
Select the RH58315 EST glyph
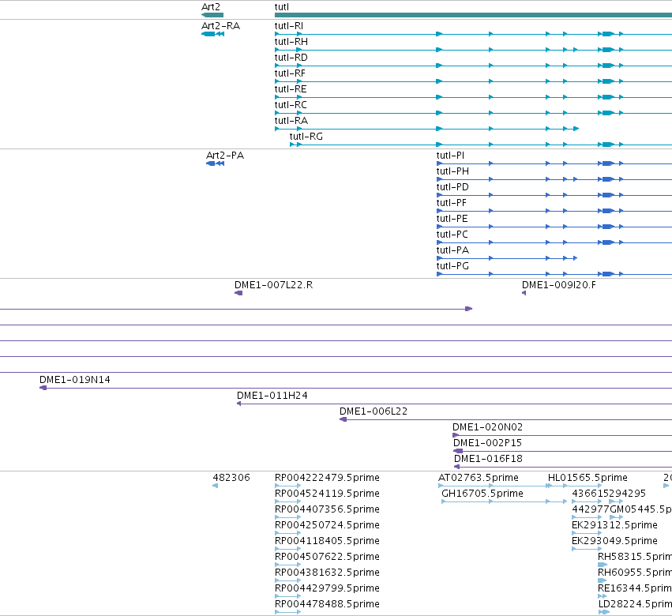(x=603, y=565)
